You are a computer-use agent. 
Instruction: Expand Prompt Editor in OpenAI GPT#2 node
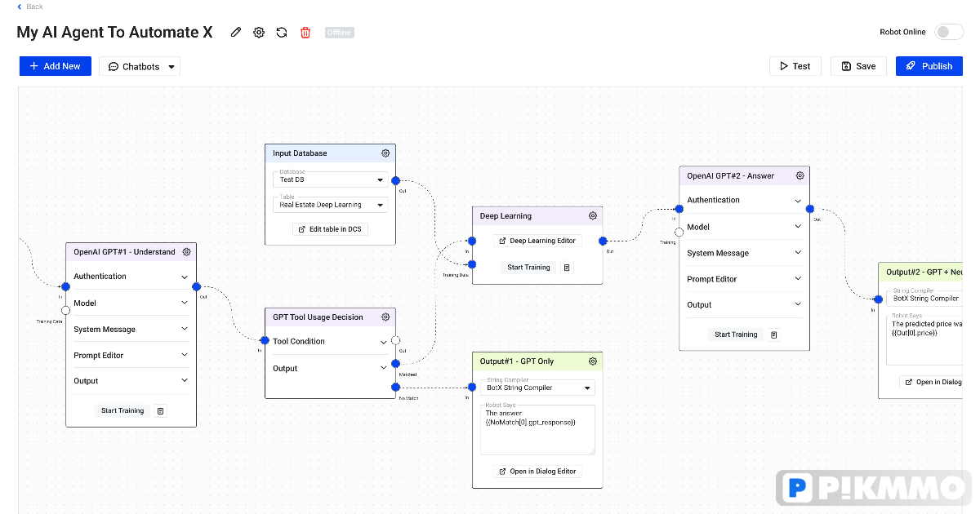744,279
